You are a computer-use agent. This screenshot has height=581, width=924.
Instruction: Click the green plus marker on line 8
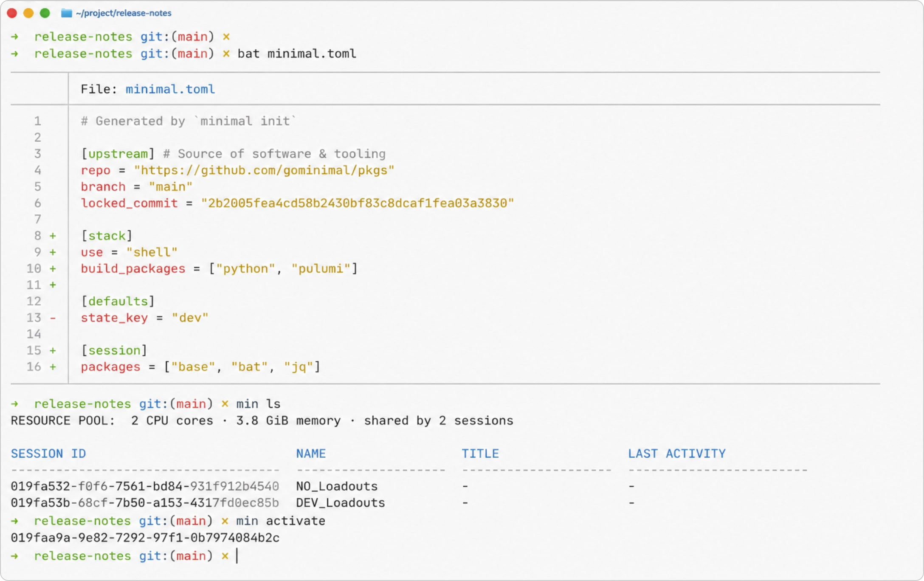point(53,236)
